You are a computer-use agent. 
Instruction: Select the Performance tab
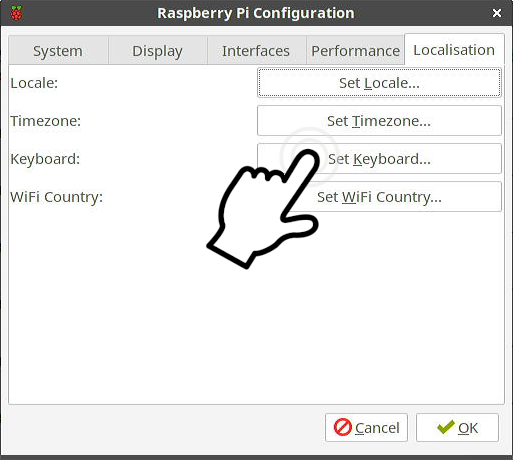355,51
